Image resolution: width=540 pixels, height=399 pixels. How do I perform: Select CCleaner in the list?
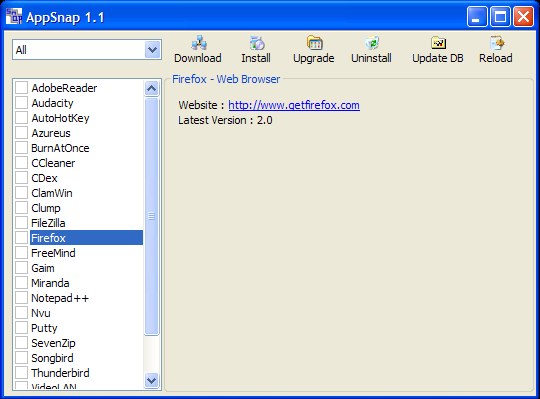point(53,163)
